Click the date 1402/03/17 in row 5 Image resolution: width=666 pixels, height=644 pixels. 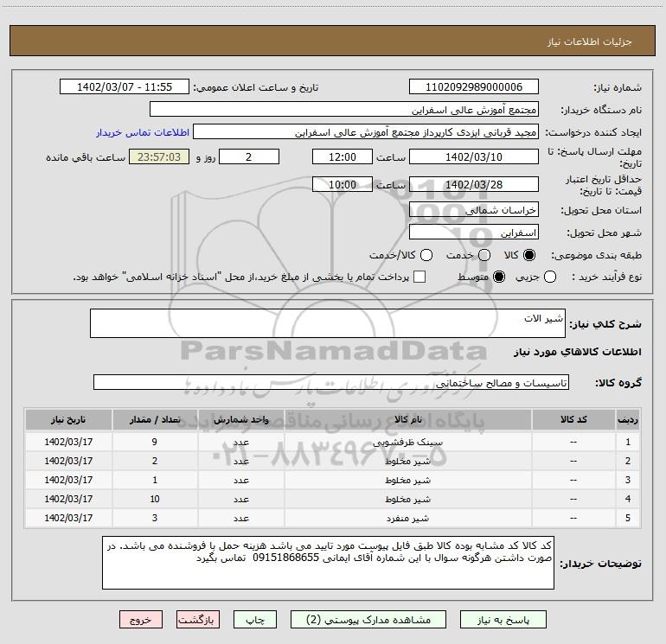pos(68,519)
